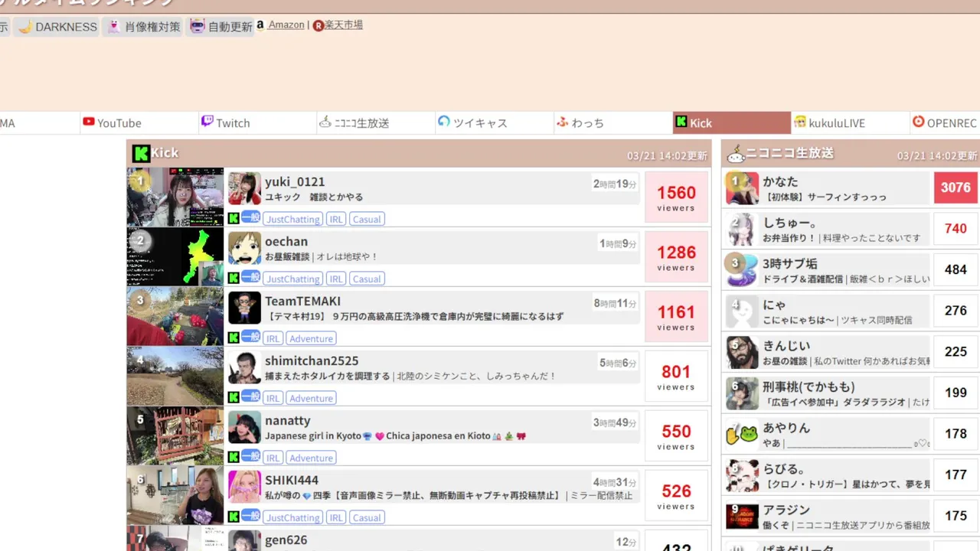Switch to the kukuluLIVE tab
Image resolution: width=980 pixels, height=551 pixels.
coord(850,122)
